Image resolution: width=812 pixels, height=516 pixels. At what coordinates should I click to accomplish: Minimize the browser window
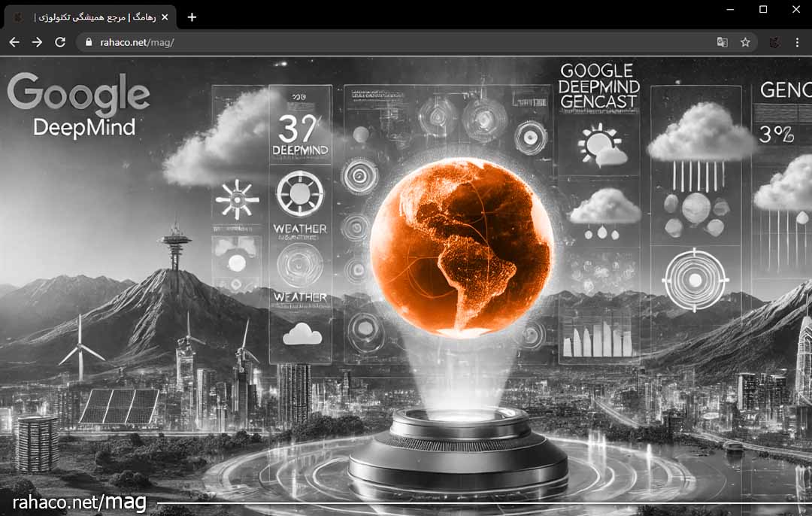coord(730,9)
